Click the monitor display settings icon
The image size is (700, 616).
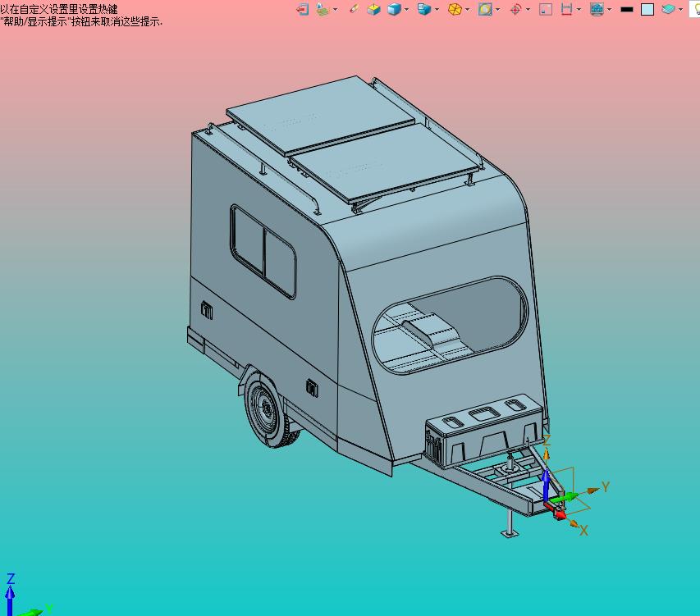[597, 9]
